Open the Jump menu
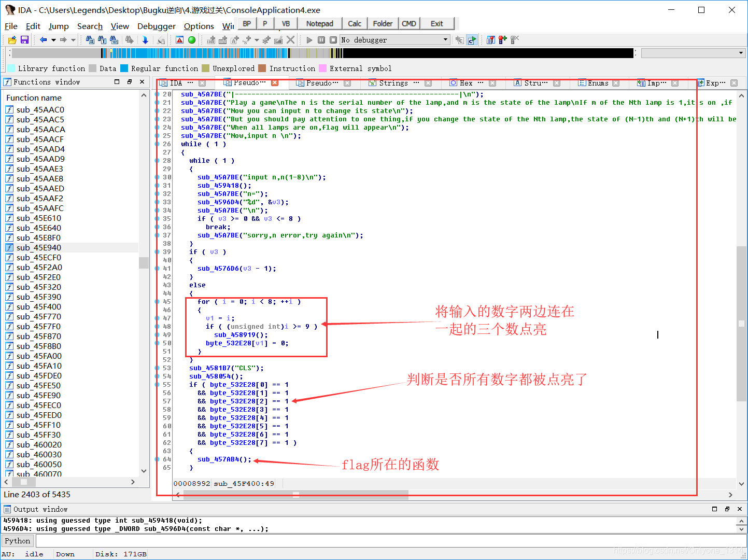Image resolution: width=748 pixels, height=560 pixels. tap(59, 26)
